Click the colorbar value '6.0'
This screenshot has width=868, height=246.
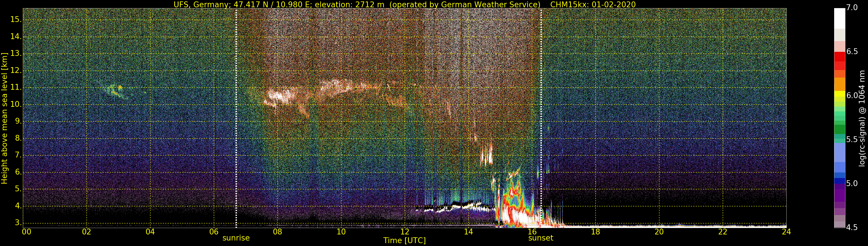click(x=852, y=96)
